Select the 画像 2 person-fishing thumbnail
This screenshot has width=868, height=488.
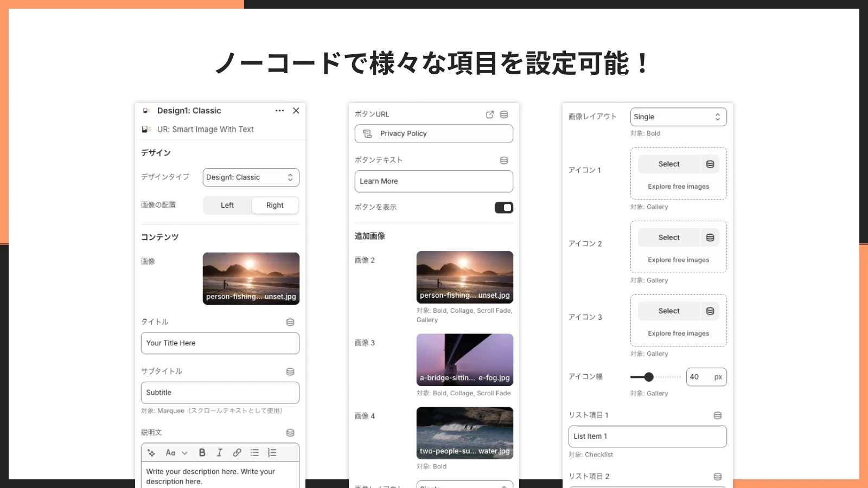pos(465,277)
